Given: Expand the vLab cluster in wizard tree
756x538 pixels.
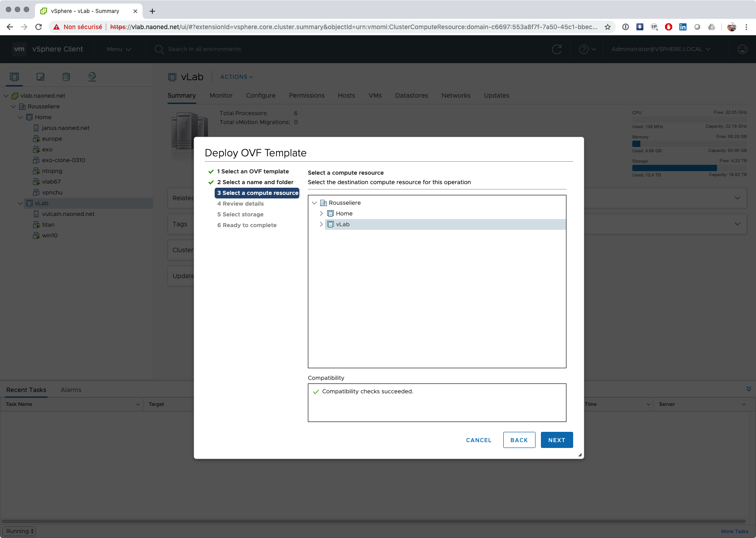Looking at the screenshot, I should [321, 224].
